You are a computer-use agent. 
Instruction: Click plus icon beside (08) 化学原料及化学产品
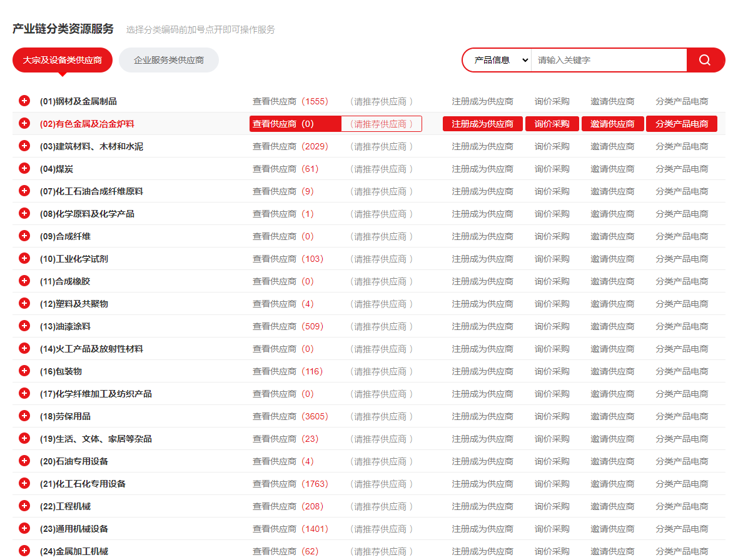point(24,213)
